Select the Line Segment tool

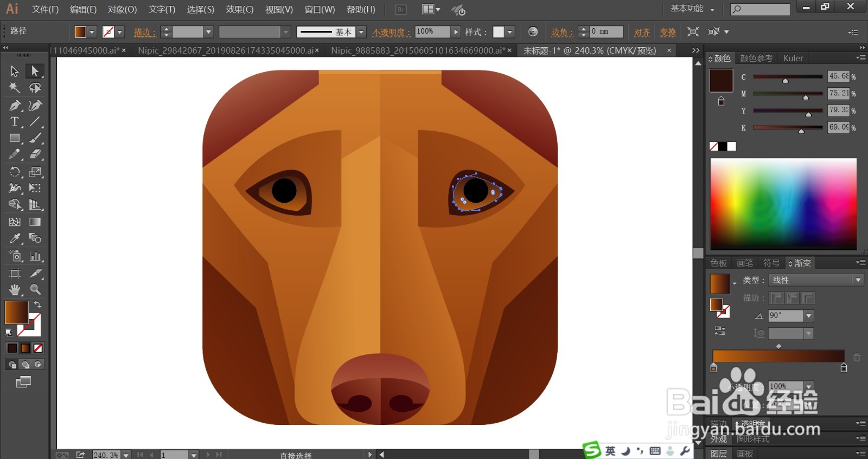[35, 121]
